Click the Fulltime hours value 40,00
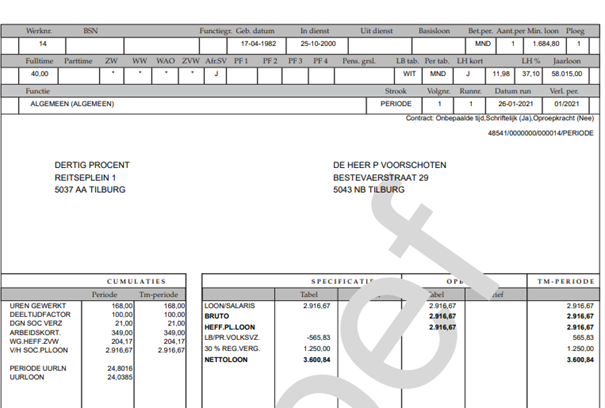The height and width of the screenshot is (408, 605). pyautogui.click(x=40, y=74)
